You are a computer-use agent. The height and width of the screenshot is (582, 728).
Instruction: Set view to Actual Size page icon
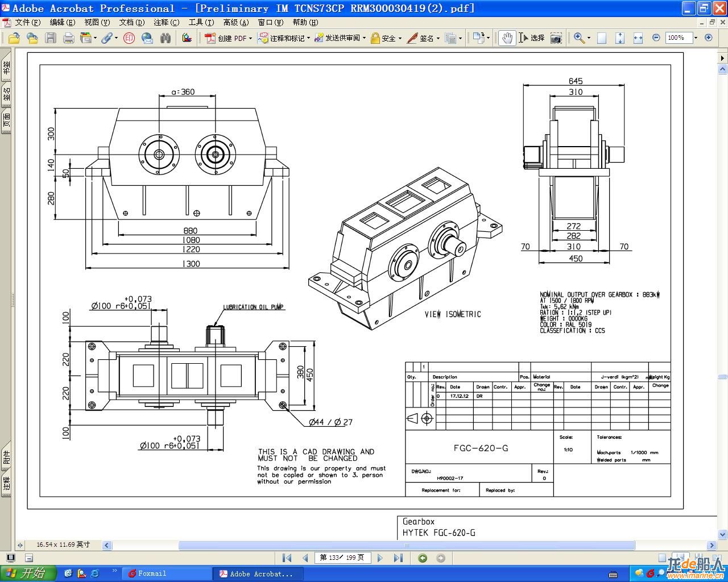[x=602, y=38]
